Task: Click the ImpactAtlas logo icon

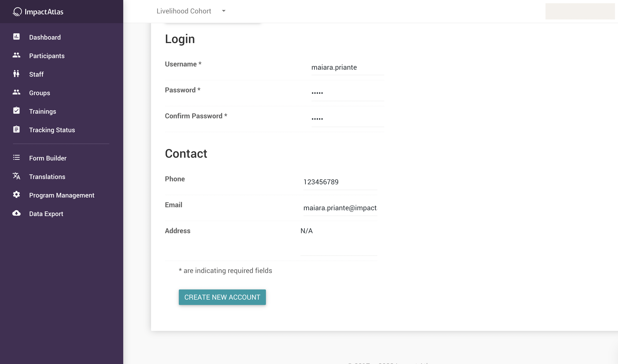Action: [17, 12]
